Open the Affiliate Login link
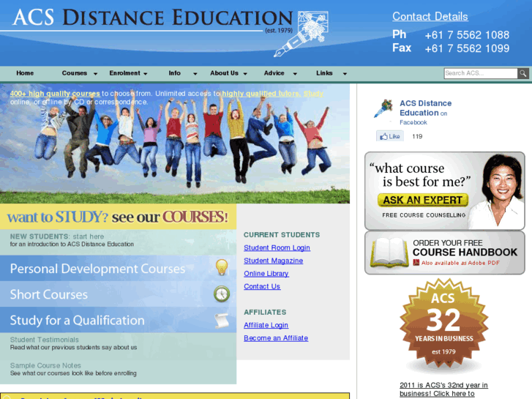 [266, 325]
